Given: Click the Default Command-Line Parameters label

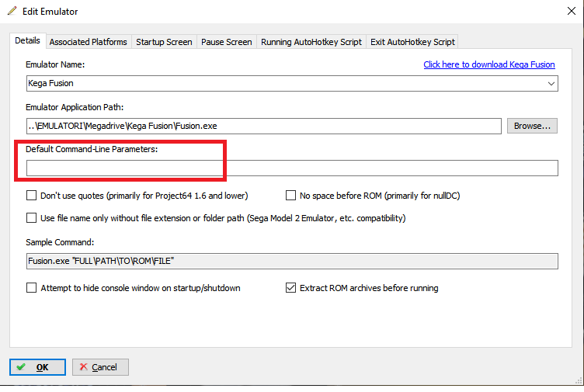Looking at the screenshot, I should (92, 149).
